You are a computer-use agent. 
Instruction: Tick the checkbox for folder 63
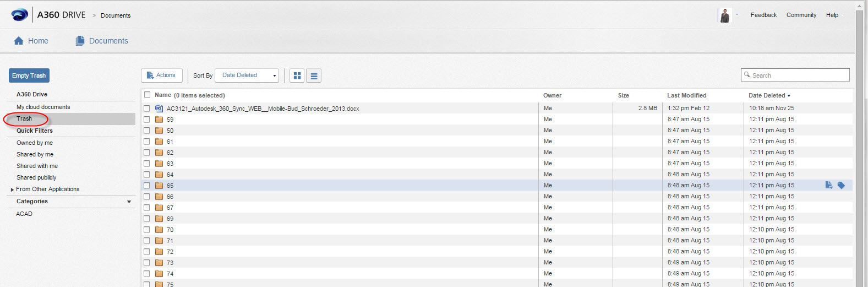[147, 164]
